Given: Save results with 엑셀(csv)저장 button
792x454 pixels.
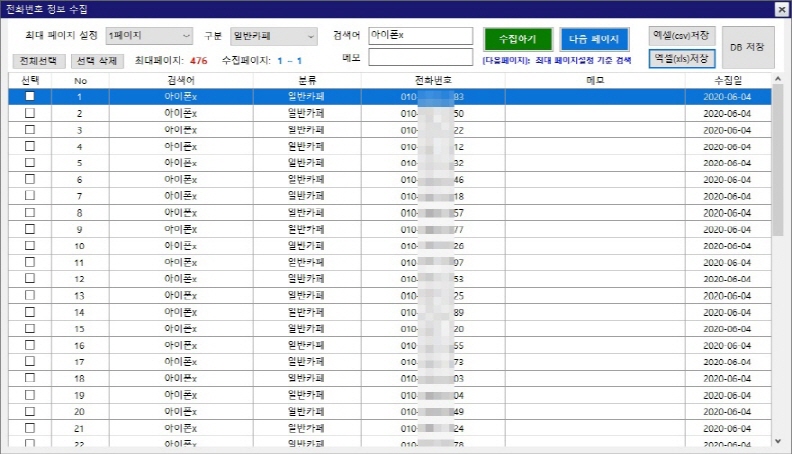Looking at the screenshot, I should [681, 35].
